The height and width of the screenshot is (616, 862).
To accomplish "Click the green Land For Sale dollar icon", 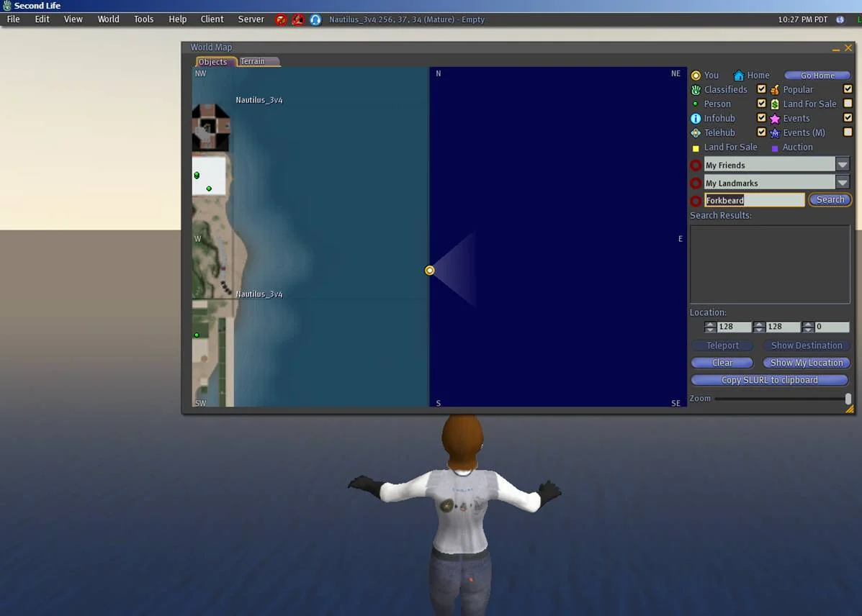I will click(775, 104).
